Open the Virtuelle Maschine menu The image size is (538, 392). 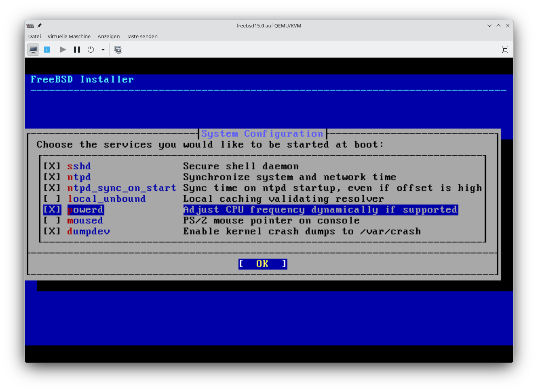(x=69, y=36)
